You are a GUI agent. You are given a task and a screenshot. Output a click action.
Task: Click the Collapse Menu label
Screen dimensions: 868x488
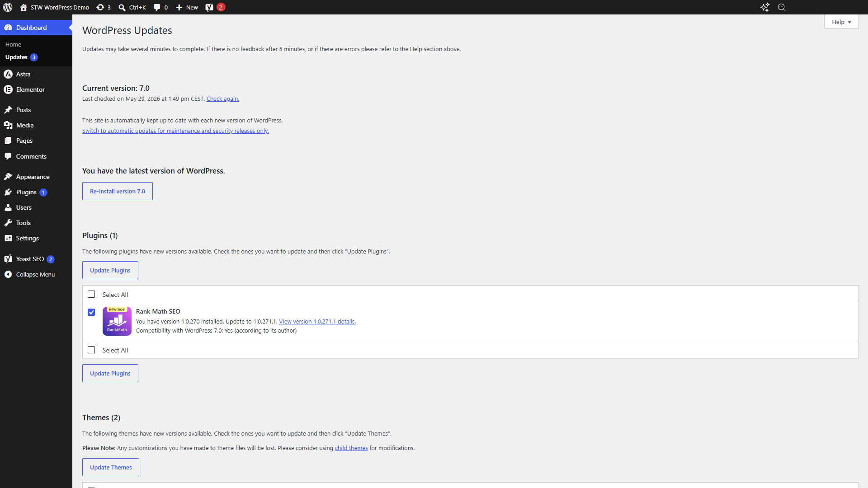[35, 274]
